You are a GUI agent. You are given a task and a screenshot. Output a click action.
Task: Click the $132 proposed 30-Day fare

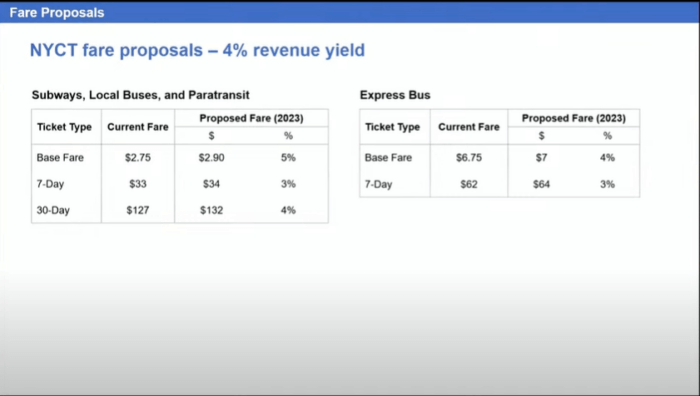tap(212, 210)
